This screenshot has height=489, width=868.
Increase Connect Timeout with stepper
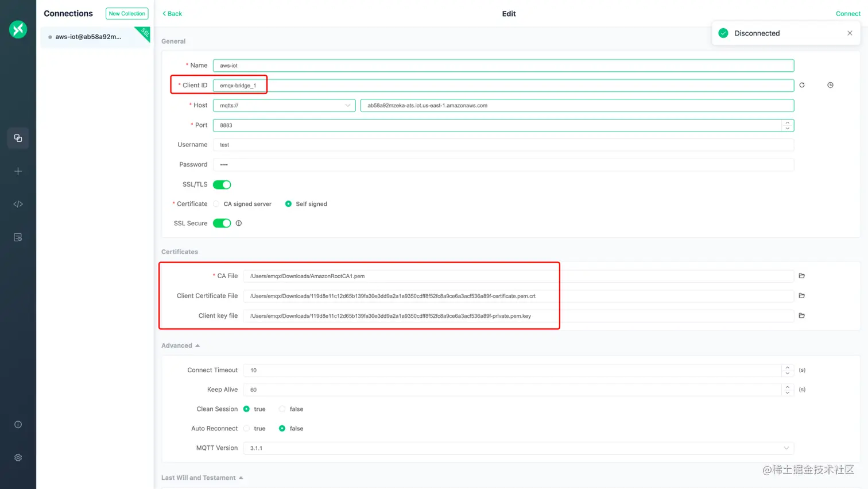point(788,367)
